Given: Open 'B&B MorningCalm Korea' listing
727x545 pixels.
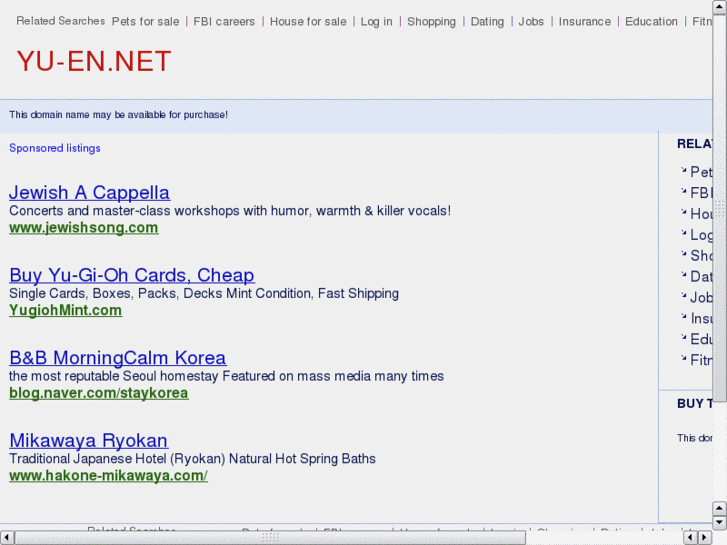Looking at the screenshot, I should pos(118,358).
